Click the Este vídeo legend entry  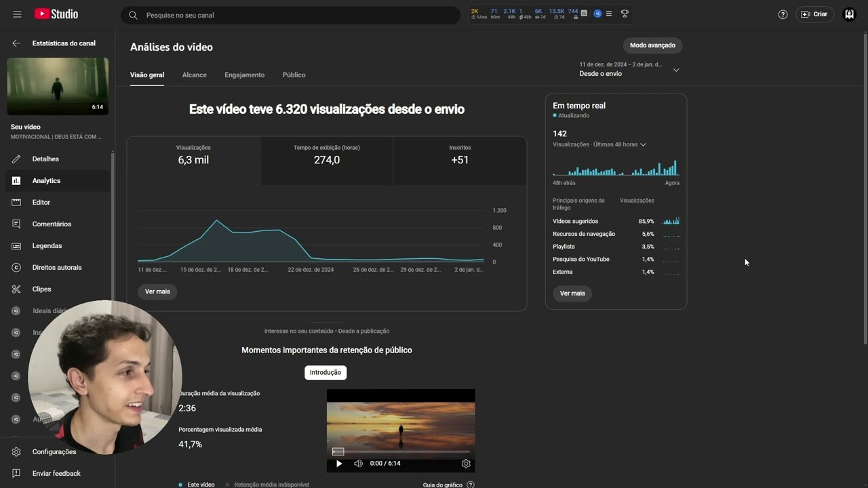pos(197,485)
